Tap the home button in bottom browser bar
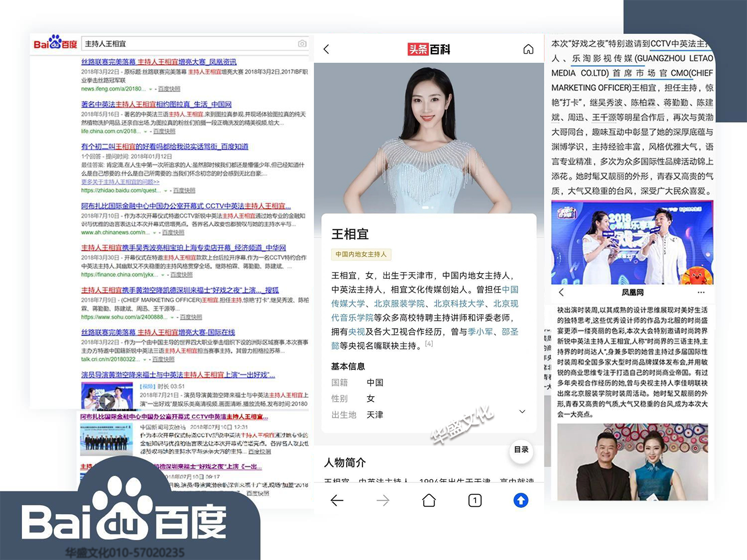The height and width of the screenshot is (560, 747). [429, 500]
